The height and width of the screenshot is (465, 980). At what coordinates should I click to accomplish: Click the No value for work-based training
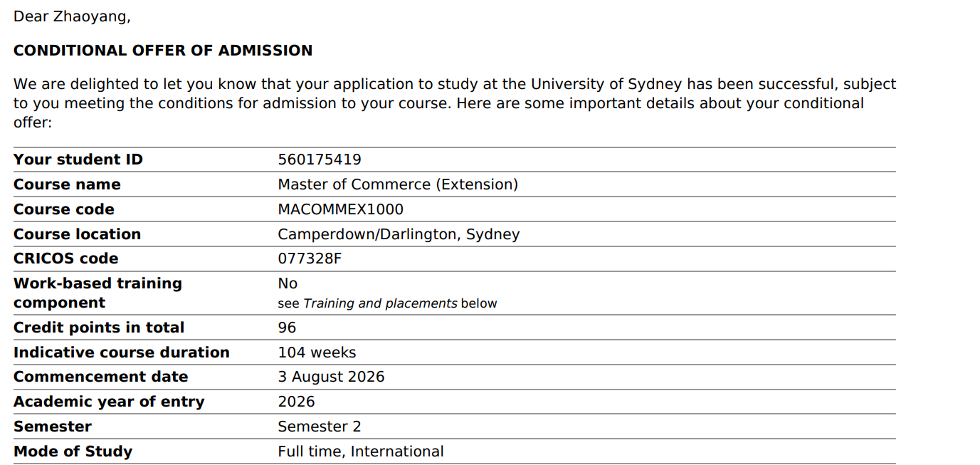[x=288, y=283]
